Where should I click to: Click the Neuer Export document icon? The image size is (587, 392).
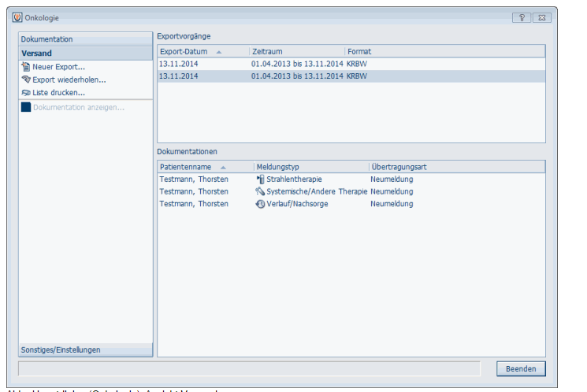click(x=25, y=67)
